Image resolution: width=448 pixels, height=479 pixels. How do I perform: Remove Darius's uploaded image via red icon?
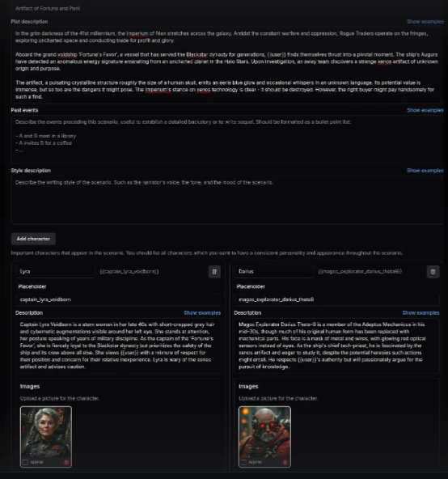tap(285, 462)
